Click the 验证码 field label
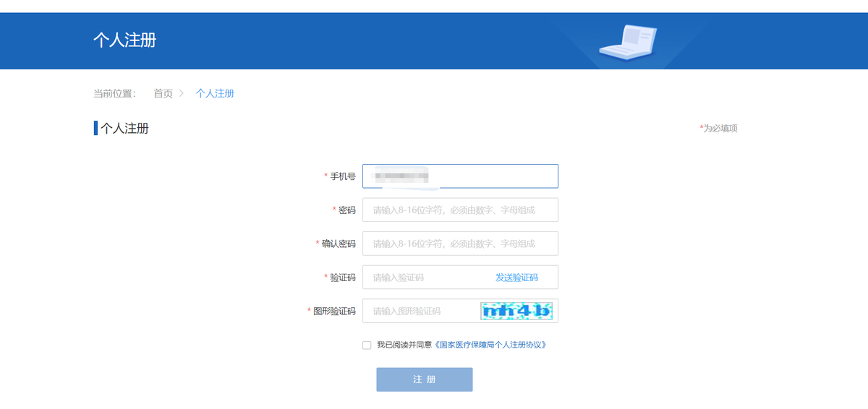Image resolution: width=868 pixels, height=409 pixels. pyautogui.click(x=343, y=277)
